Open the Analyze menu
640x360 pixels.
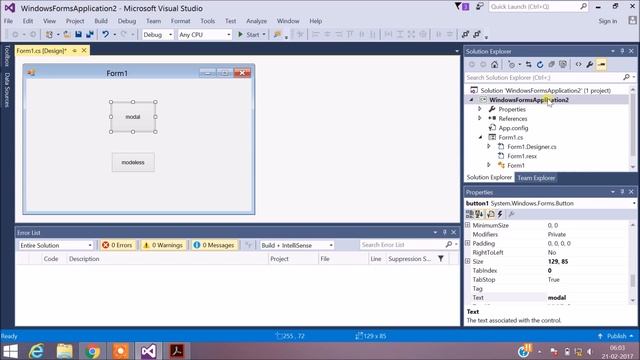pyautogui.click(x=256, y=21)
